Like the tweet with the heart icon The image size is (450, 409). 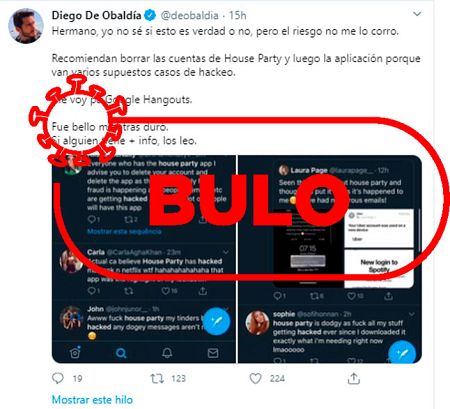pyautogui.click(x=255, y=378)
